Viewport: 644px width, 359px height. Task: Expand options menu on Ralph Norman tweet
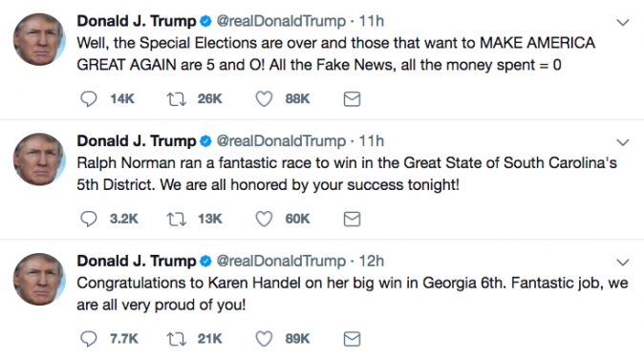coord(623,142)
